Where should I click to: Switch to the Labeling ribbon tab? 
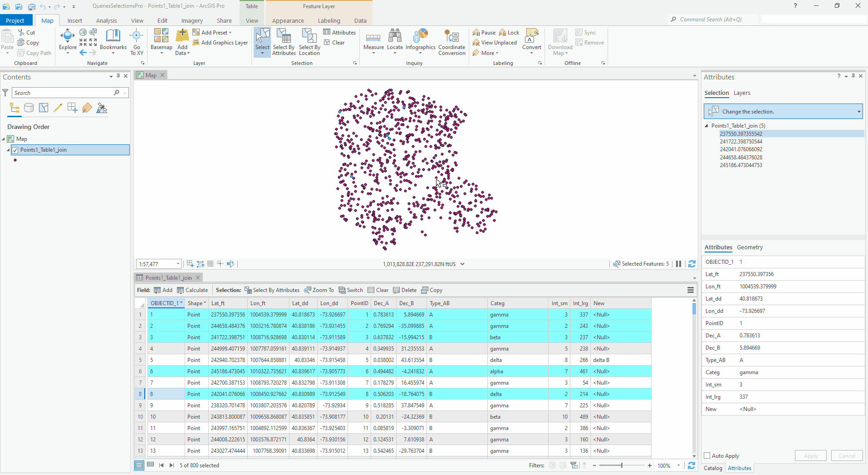coord(329,20)
